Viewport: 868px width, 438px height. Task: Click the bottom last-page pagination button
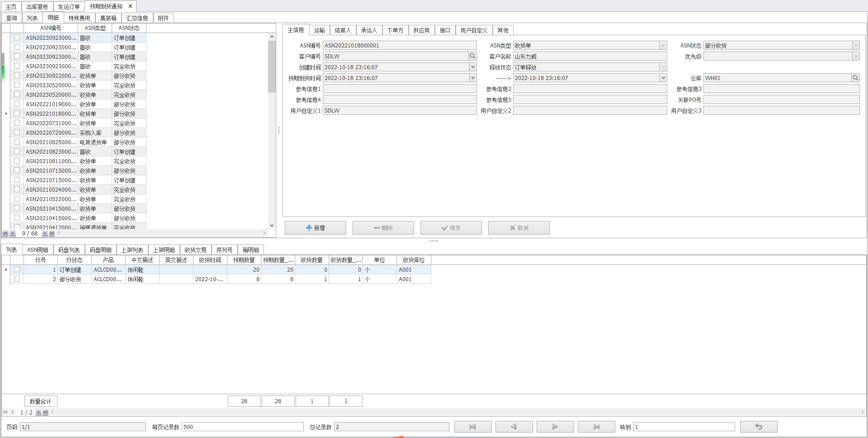(596, 427)
